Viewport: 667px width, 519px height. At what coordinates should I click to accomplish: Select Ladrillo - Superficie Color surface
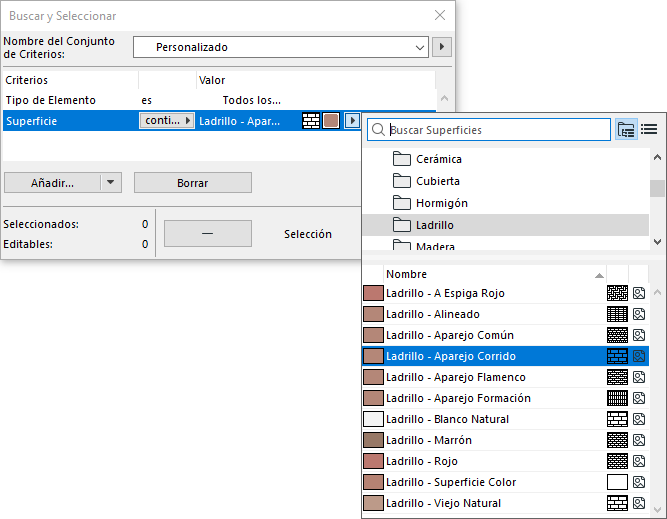point(505,482)
